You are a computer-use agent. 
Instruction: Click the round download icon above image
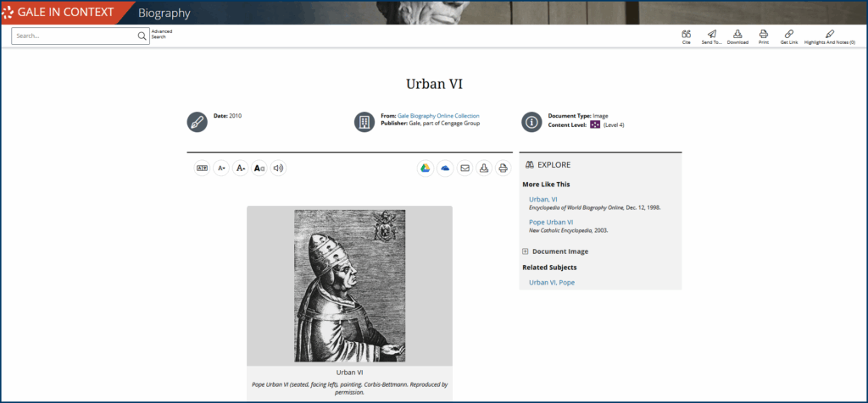coord(484,168)
